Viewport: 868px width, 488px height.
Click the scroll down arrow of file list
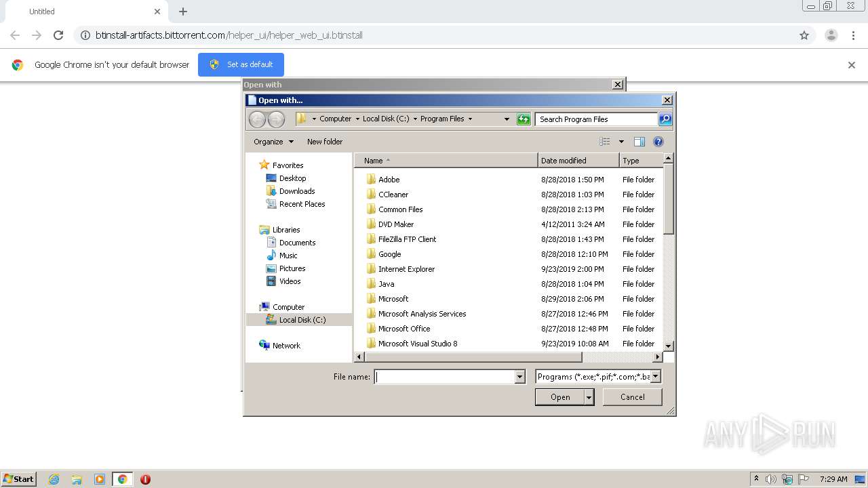click(x=668, y=346)
